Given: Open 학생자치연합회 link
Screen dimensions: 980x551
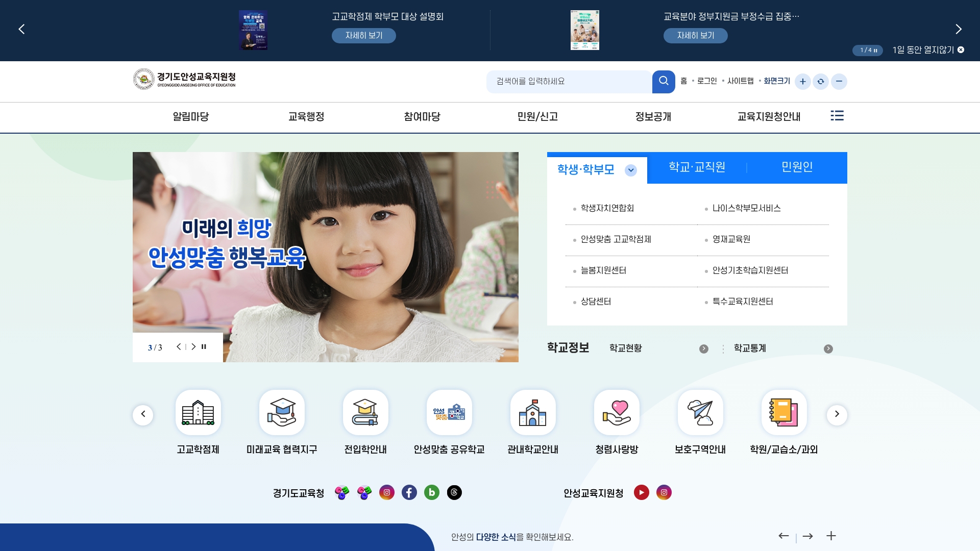Looking at the screenshot, I should [x=607, y=208].
